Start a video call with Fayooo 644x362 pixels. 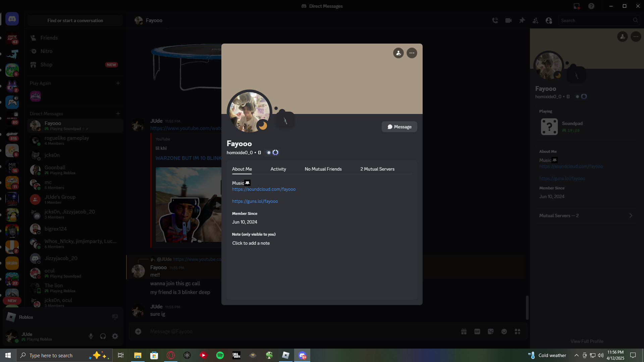pyautogui.click(x=508, y=20)
